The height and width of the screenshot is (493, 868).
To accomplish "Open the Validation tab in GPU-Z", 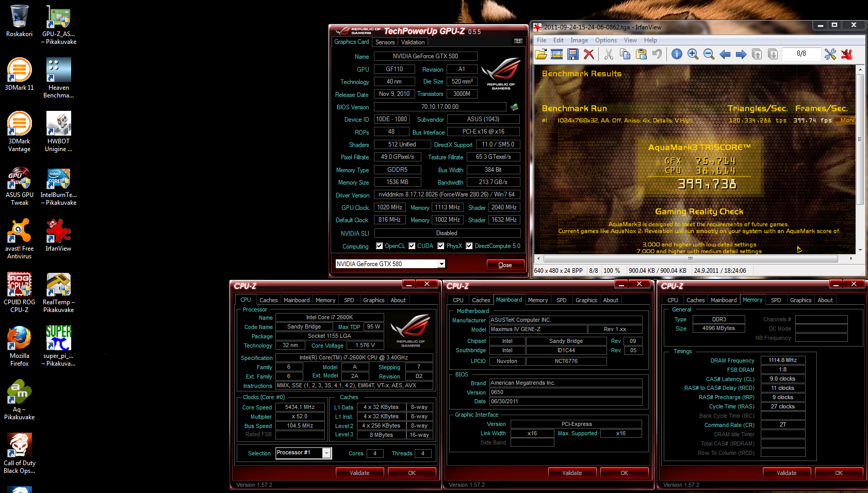I will [x=413, y=42].
